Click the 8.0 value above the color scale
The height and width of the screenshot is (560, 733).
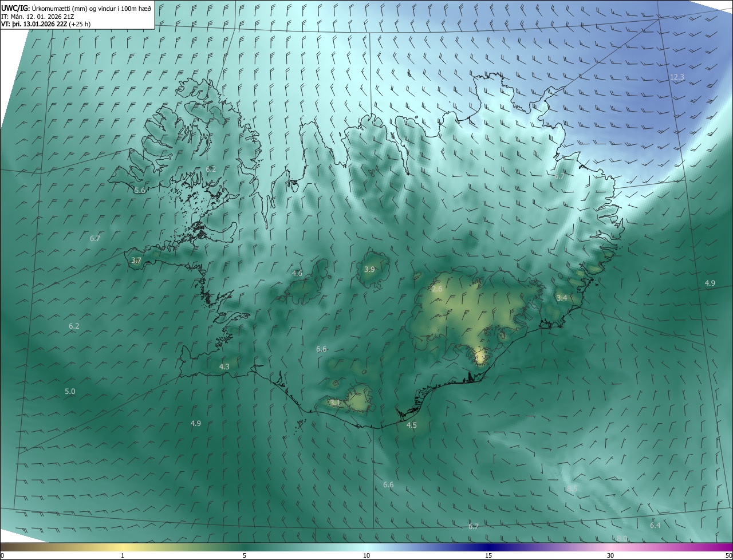pos(622,538)
